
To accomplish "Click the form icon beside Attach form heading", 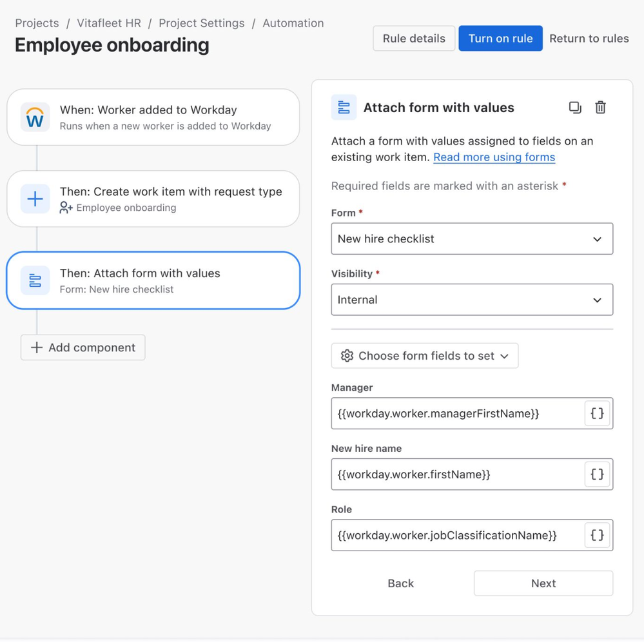I will (344, 107).
